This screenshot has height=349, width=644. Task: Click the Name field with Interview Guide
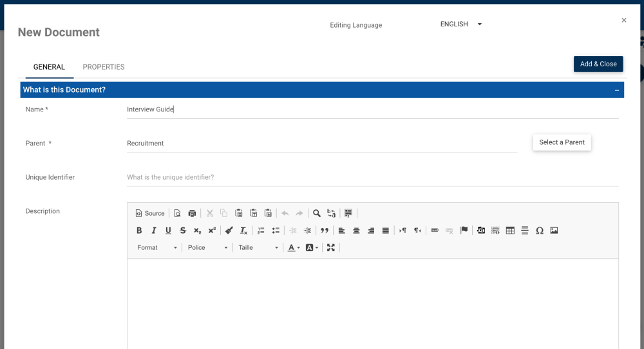tap(372, 109)
